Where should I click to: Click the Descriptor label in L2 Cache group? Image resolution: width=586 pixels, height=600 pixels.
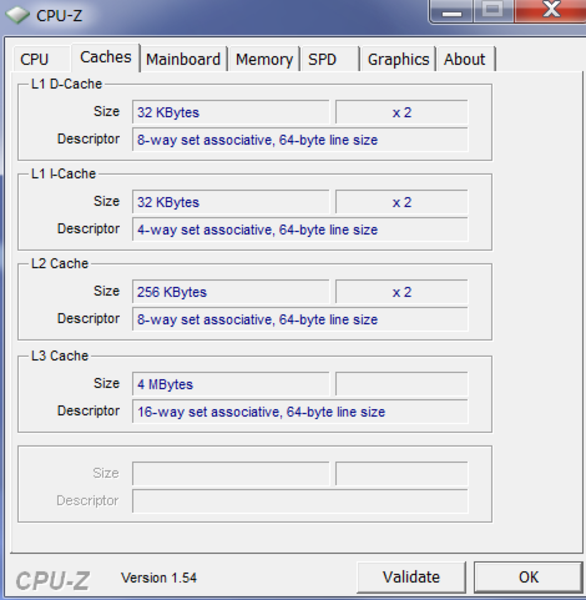(88, 318)
